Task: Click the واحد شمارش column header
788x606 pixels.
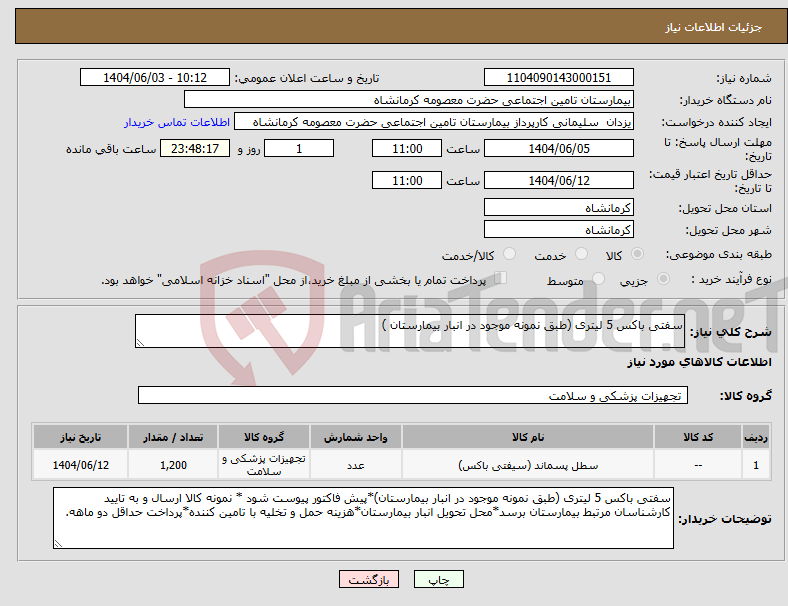Action: point(356,437)
